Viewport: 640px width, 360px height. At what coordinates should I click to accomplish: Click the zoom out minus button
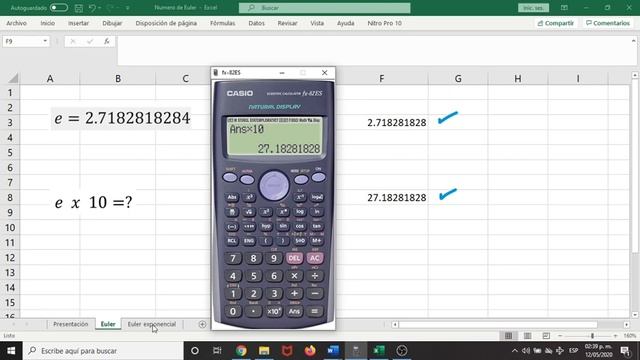click(x=560, y=336)
